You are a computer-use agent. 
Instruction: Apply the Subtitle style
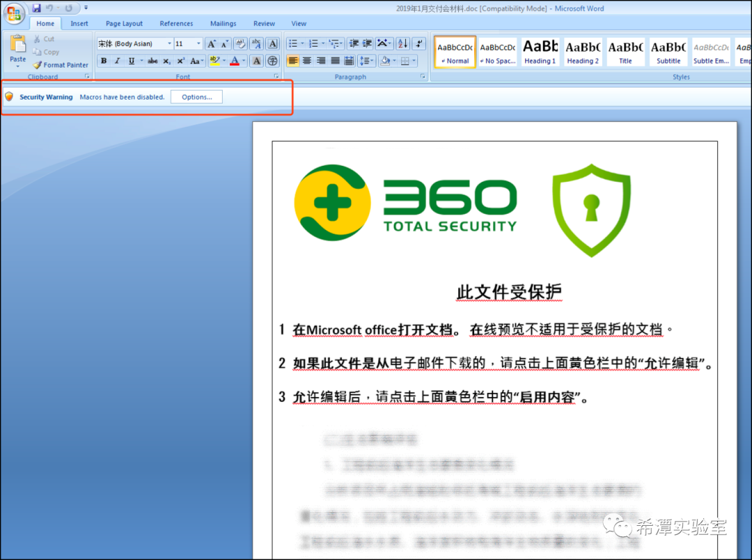668,52
